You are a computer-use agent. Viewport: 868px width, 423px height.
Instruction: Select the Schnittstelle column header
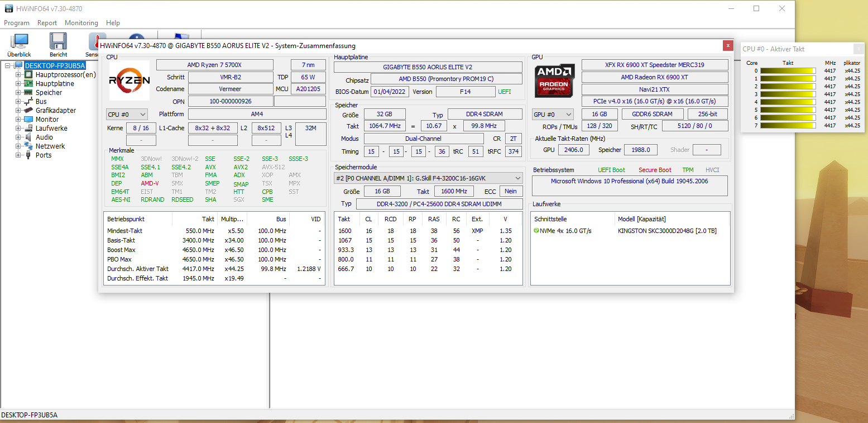click(573, 219)
